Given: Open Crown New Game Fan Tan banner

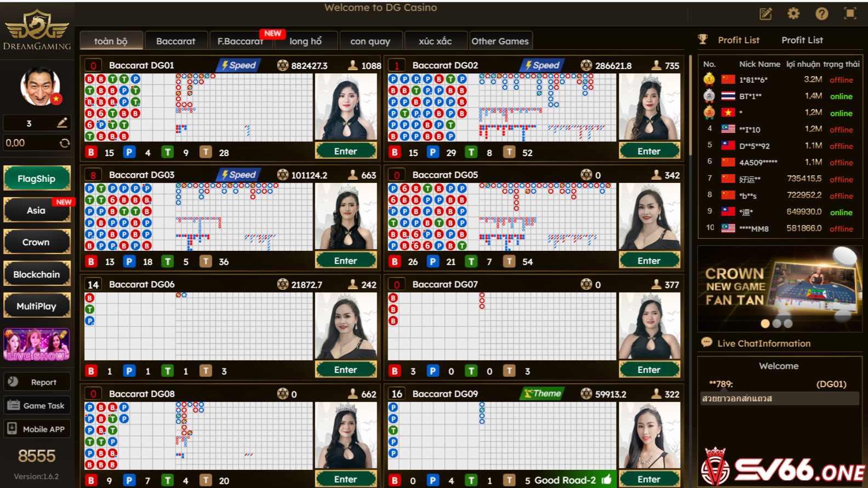Looking at the screenshot, I should (x=780, y=288).
